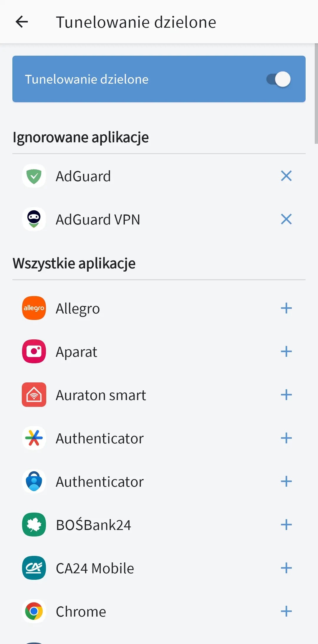Image resolution: width=318 pixels, height=644 pixels.
Task: Add BOŚBank24 to ignored apps
Action: [286, 525]
